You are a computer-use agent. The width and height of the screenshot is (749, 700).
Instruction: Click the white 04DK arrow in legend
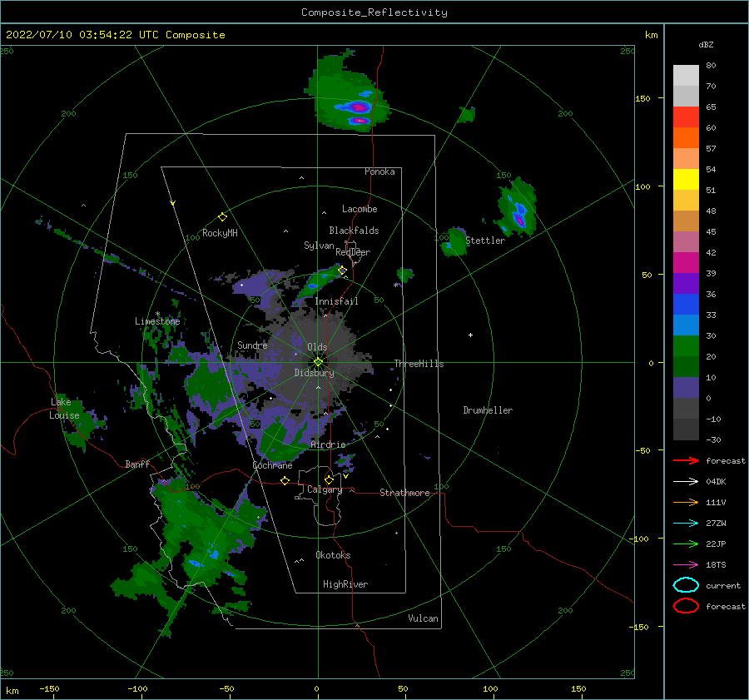[x=686, y=481]
